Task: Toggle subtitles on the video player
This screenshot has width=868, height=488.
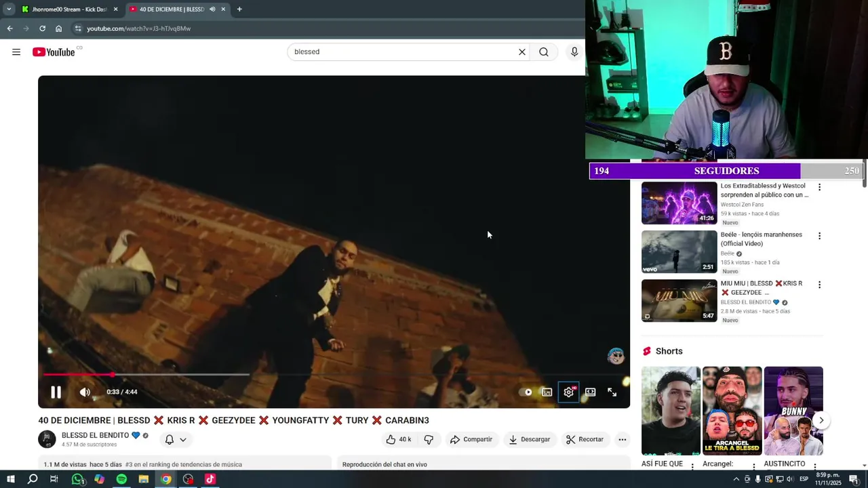Action: (x=547, y=392)
